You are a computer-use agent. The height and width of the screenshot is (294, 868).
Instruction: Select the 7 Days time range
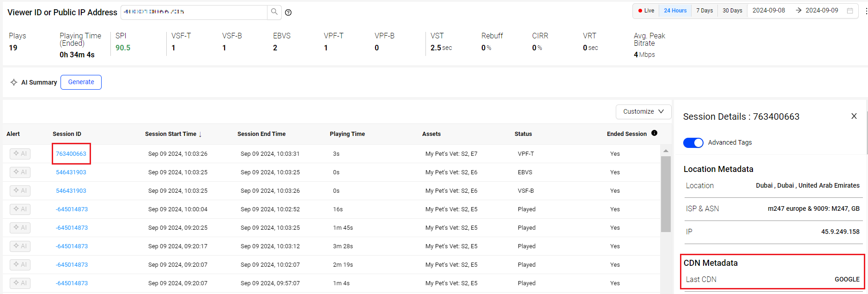tap(704, 11)
